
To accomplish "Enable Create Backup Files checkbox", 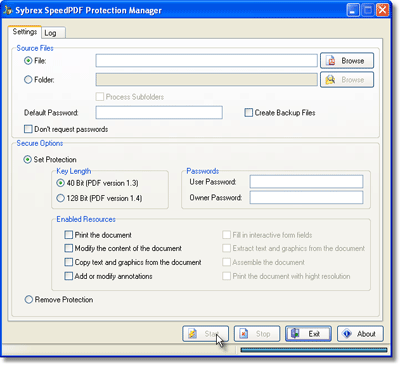I will tap(248, 113).
